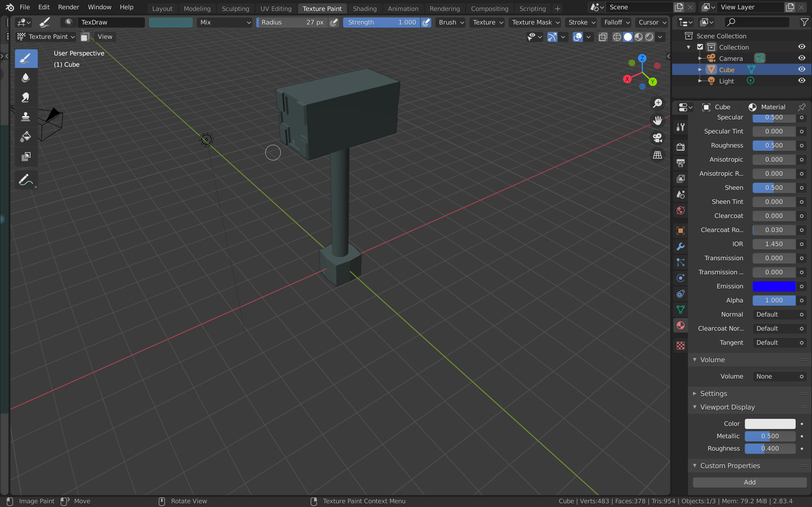Screen dimensions: 812x507
Task: Open the Falloff dropdown
Action: pos(616,23)
